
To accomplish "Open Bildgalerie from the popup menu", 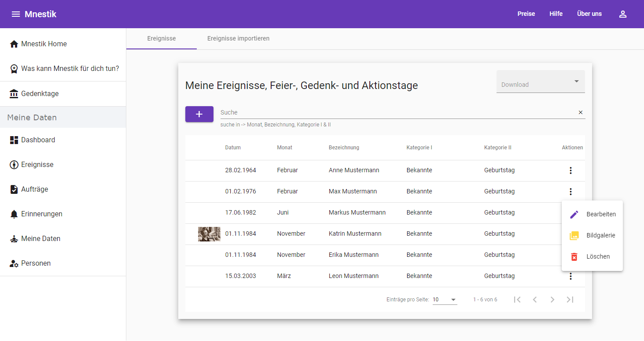I will 592,236.
